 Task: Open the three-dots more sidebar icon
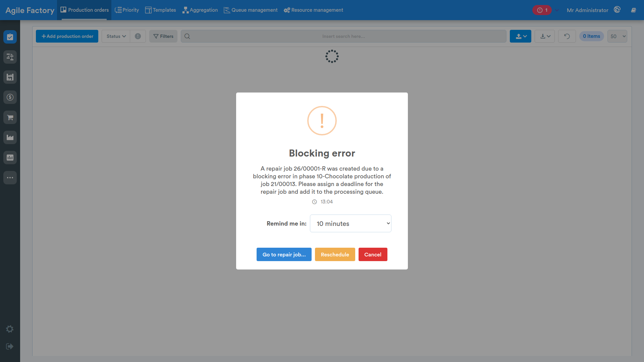coord(10,178)
